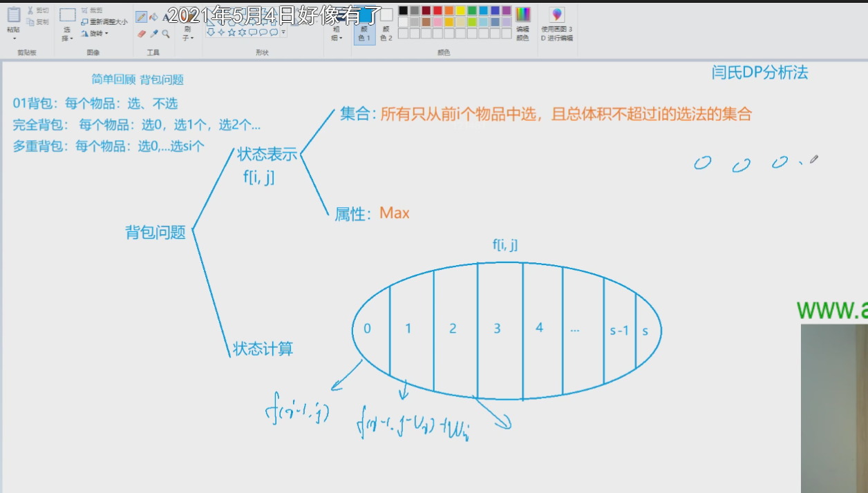Select the down arrow shape
This screenshot has height=493, width=868.
click(x=210, y=32)
